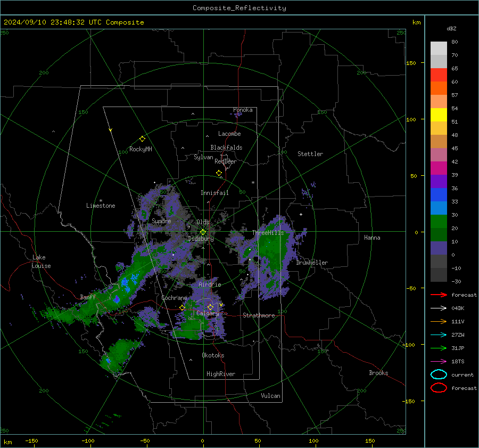
Task: Click the ThreeHills label
Action: coord(268,233)
